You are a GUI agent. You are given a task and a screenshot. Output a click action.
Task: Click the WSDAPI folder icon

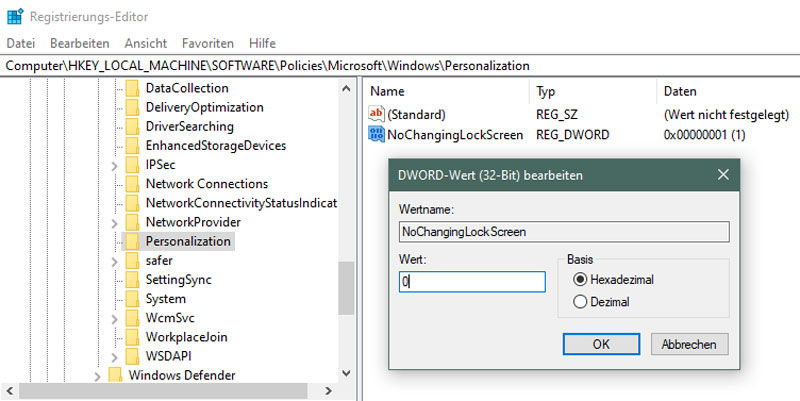coord(132,356)
